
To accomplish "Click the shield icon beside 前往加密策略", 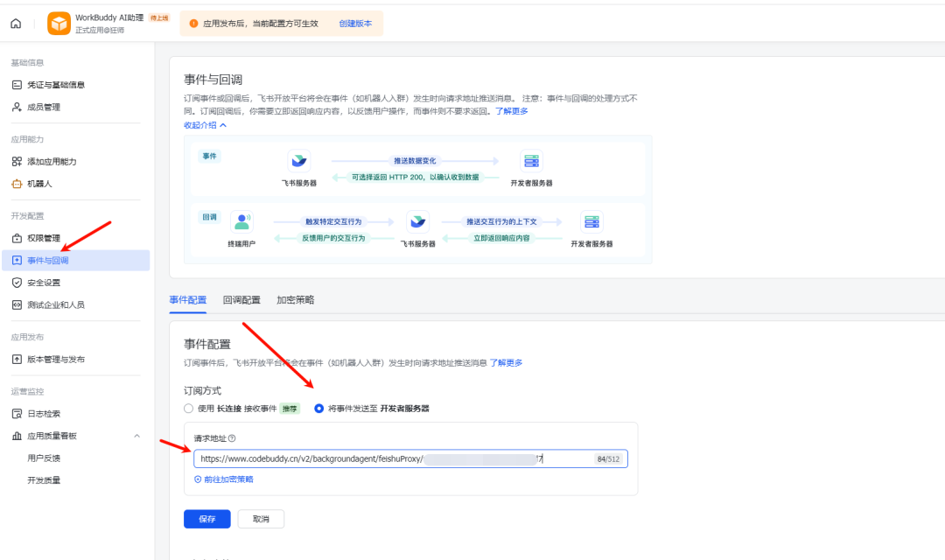I will click(198, 479).
